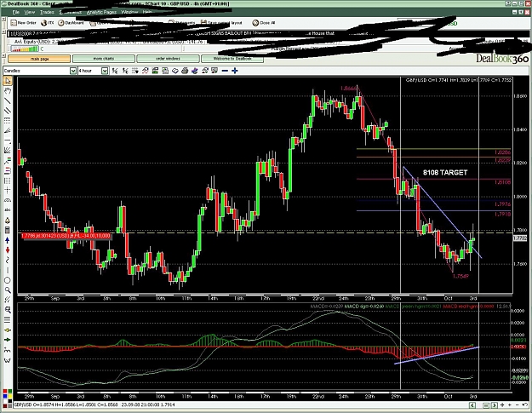Click the indicators icon in chart toolbar

(x=146, y=71)
